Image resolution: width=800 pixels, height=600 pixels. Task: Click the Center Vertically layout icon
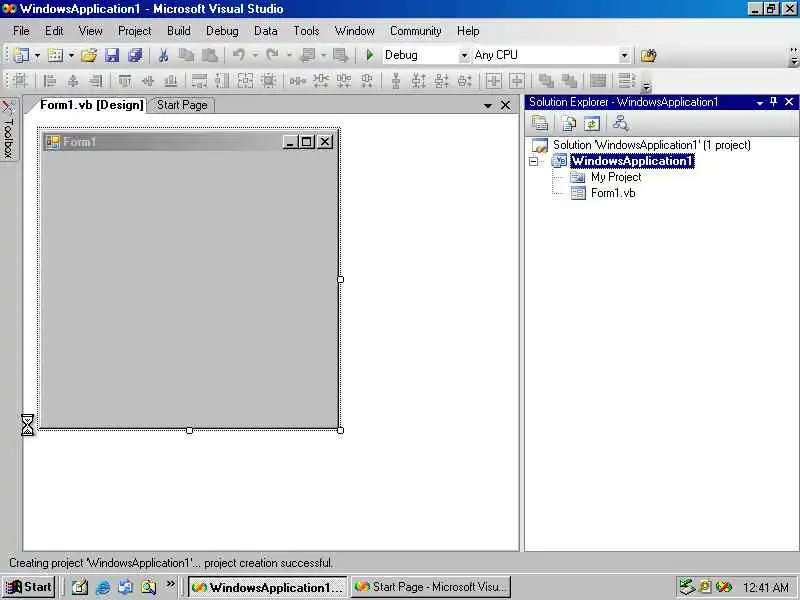coord(517,81)
